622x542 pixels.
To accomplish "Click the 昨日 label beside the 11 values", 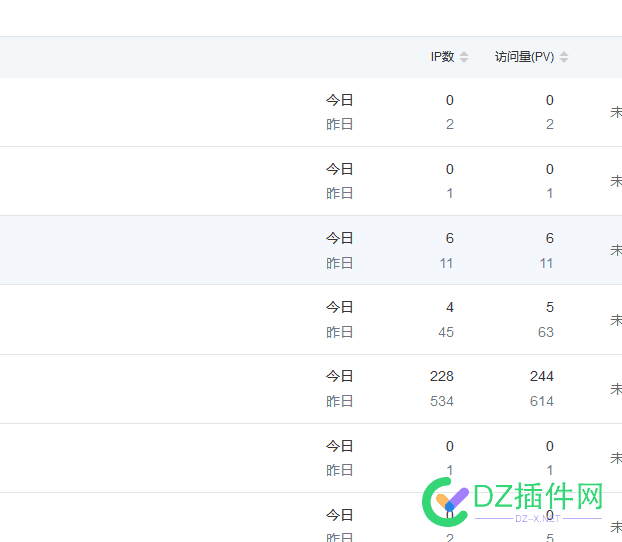I will (x=340, y=263).
